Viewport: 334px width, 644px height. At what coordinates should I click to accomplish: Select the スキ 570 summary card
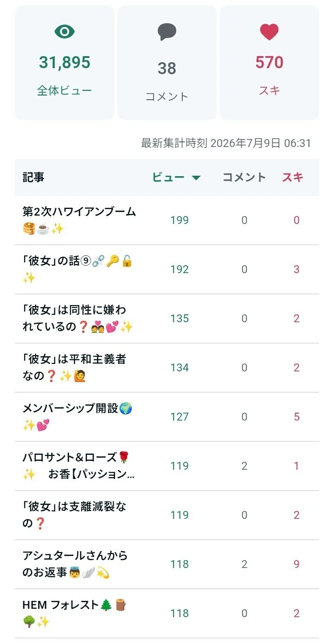(x=269, y=63)
